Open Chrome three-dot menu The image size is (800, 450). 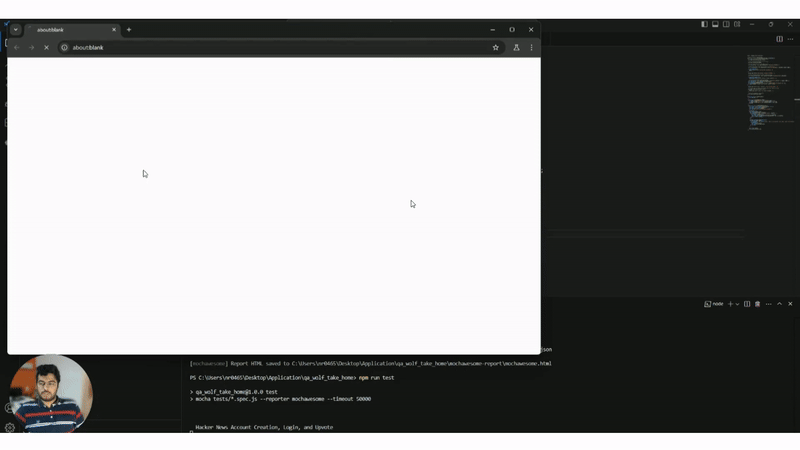click(532, 47)
